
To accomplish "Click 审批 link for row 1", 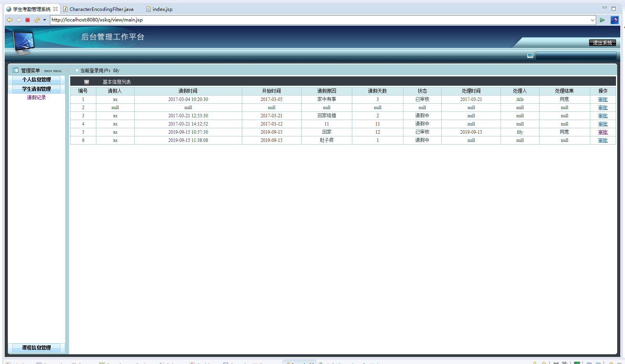I will pyautogui.click(x=603, y=99).
